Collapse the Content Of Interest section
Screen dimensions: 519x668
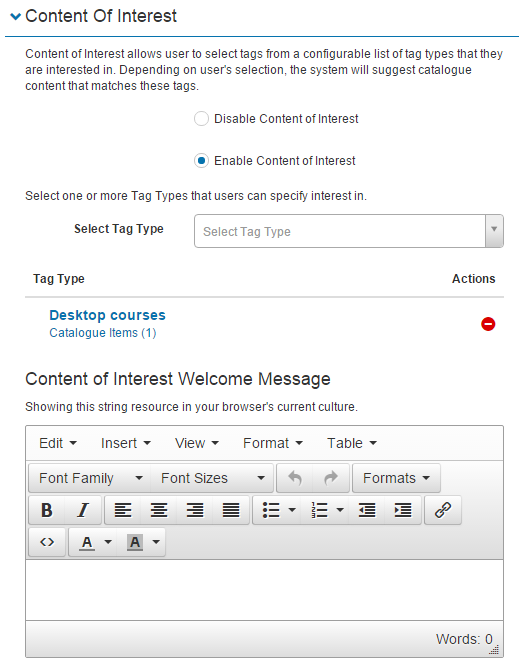tap(15, 16)
